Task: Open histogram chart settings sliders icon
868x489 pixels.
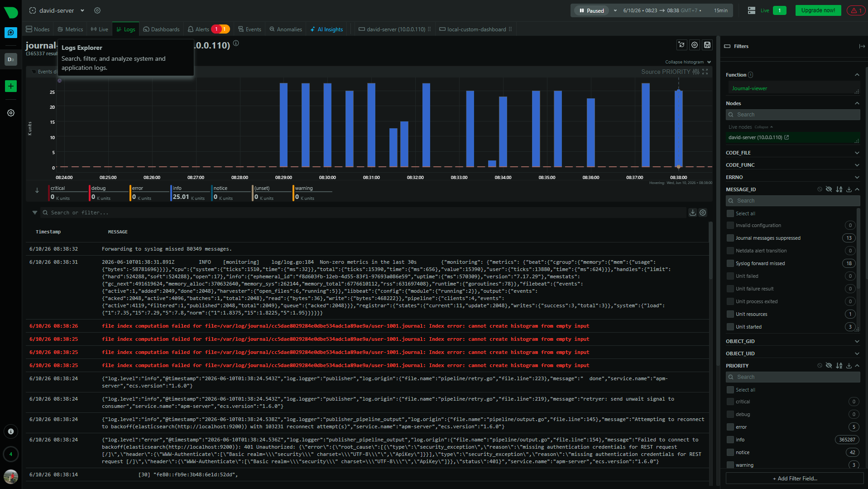Action: coord(696,72)
